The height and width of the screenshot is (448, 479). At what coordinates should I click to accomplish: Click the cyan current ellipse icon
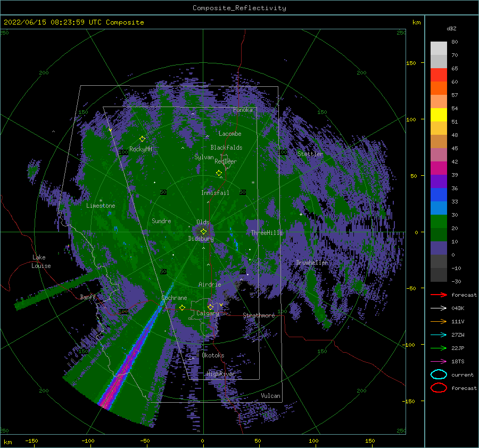coord(439,374)
